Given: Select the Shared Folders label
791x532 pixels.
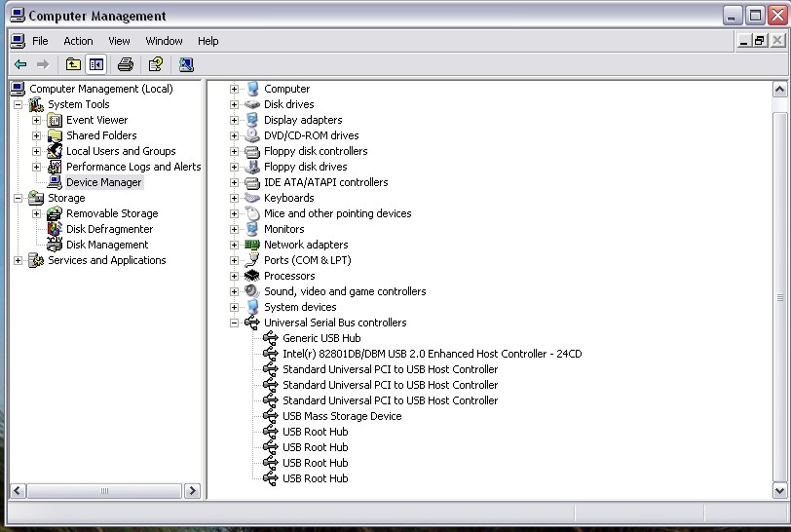Looking at the screenshot, I should (101, 135).
